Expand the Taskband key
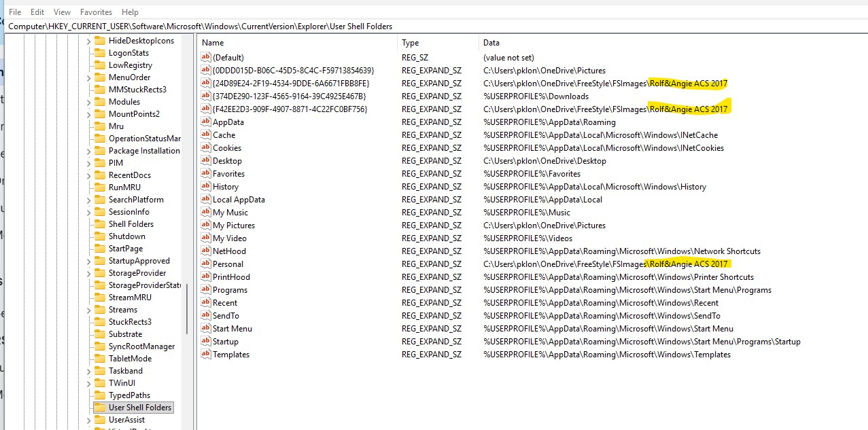Screen dimensions: 868x430 click(x=88, y=371)
